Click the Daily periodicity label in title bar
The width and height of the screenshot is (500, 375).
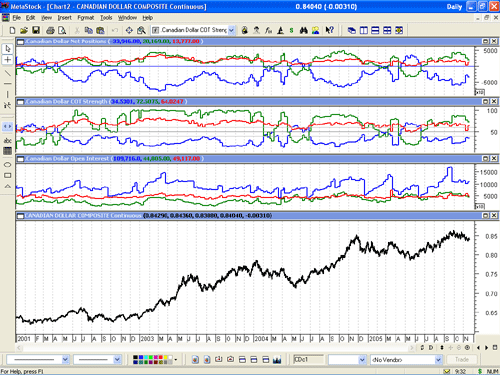454,7
